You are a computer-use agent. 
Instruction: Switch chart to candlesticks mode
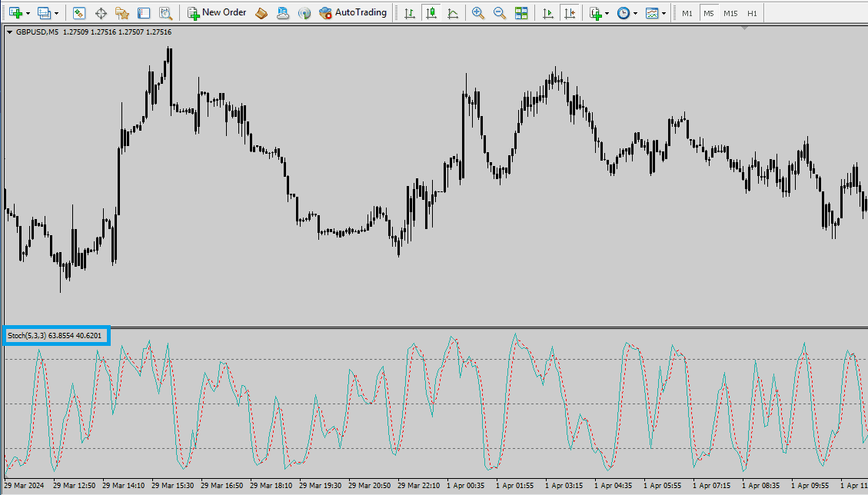tap(431, 13)
